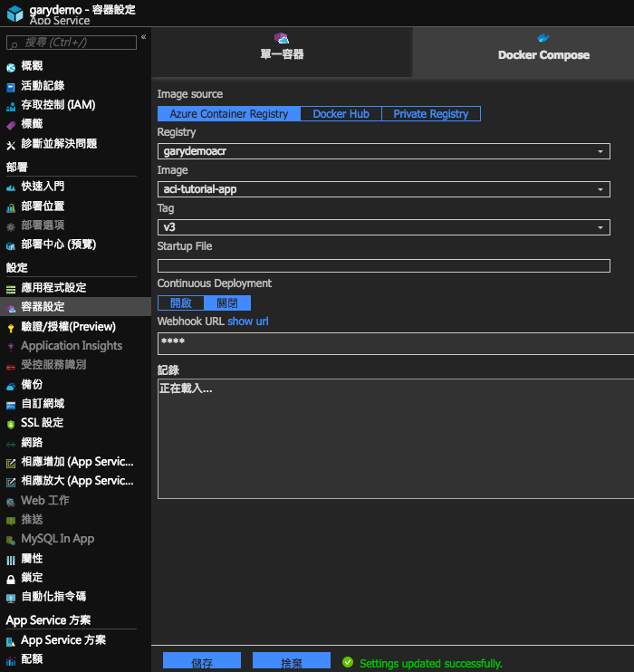This screenshot has height=672, width=634.
Task: Click the green success checkmark icon
Action: point(348,662)
